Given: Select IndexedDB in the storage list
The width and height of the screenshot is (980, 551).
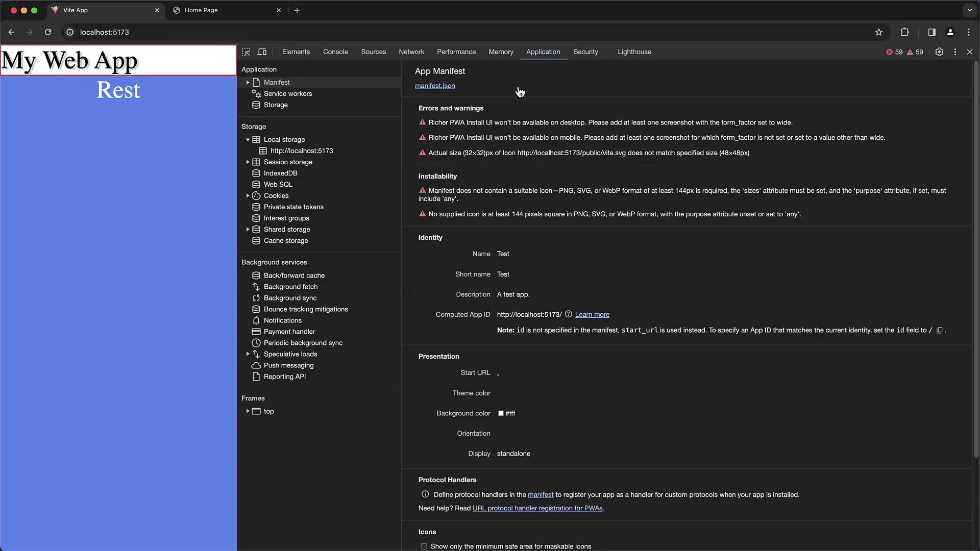Looking at the screenshot, I should 280,173.
